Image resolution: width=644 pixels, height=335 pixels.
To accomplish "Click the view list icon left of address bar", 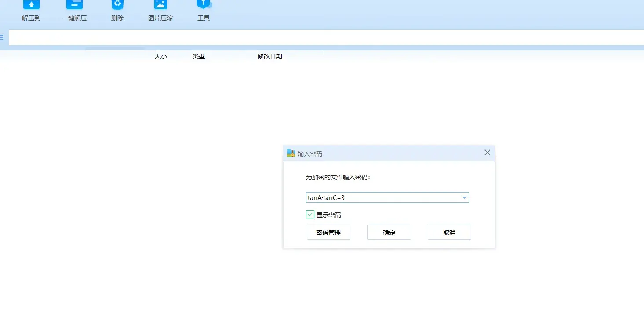I will (2, 38).
